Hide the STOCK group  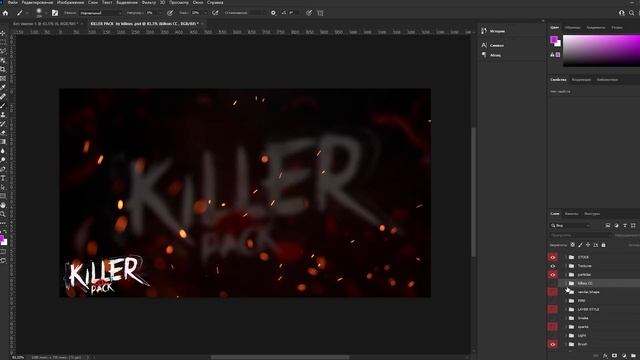coord(553,257)
